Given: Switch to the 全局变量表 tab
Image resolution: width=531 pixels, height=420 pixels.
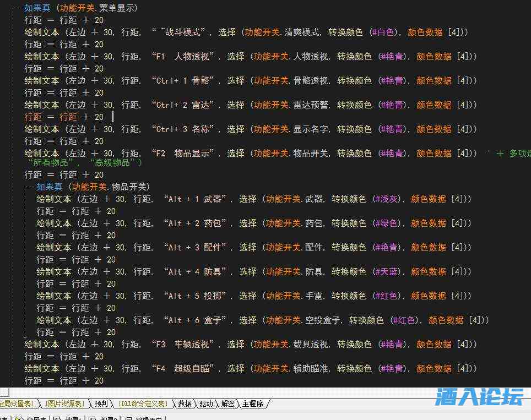Looking at the screenshot, I should coord(16,404).
